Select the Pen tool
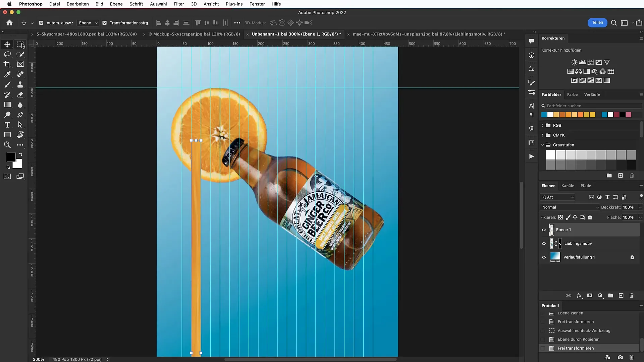 [x=20, y=115]
